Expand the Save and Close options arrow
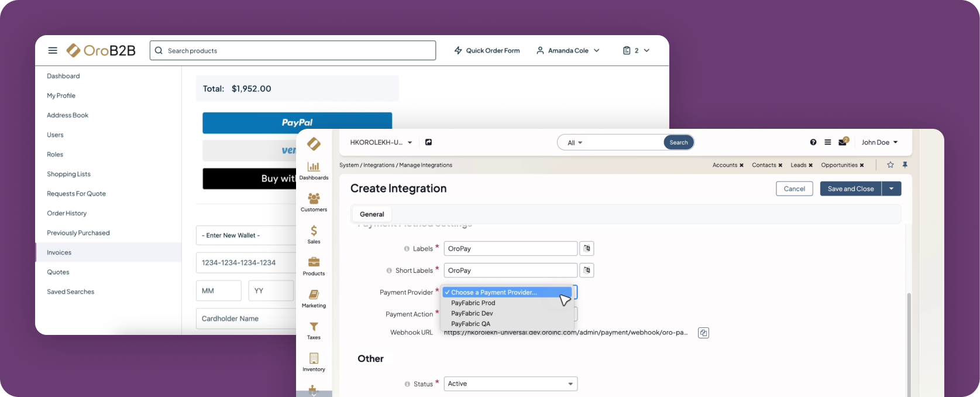 [x=891, y=189]
